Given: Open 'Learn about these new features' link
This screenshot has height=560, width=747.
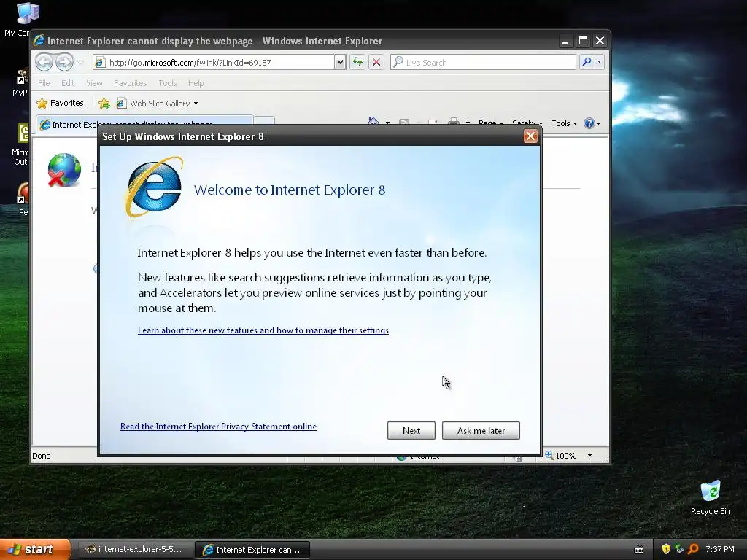Looking at the screenshot, I should (263, 330).
